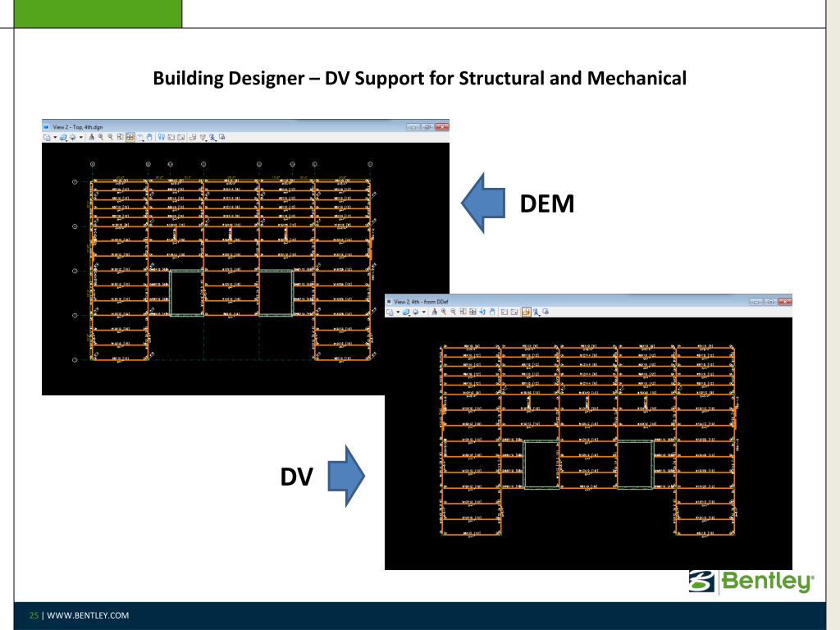Maximize the View 2, 4th - from DDef window
The width and height of the screenshot is (840, 630).
click(769, 302)
